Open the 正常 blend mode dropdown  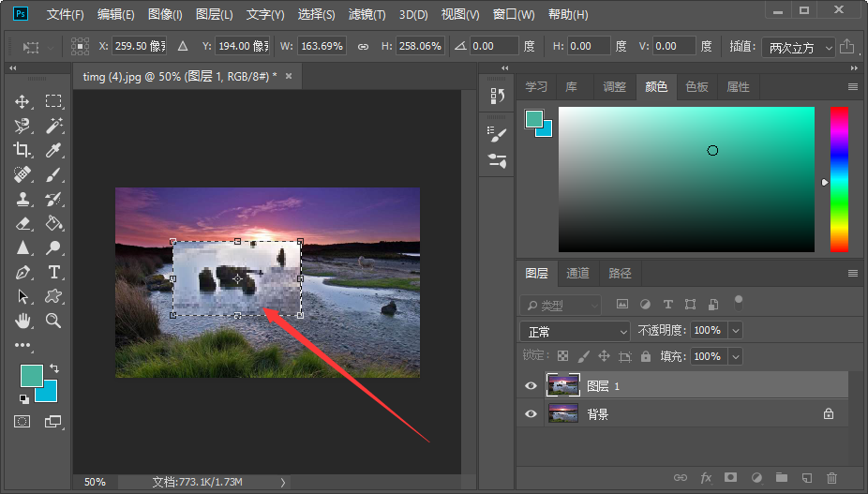[x=575, y=331]
